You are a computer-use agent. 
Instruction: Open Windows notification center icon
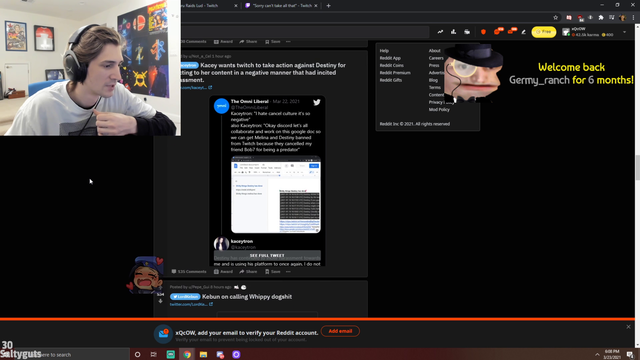pos(630,354)
